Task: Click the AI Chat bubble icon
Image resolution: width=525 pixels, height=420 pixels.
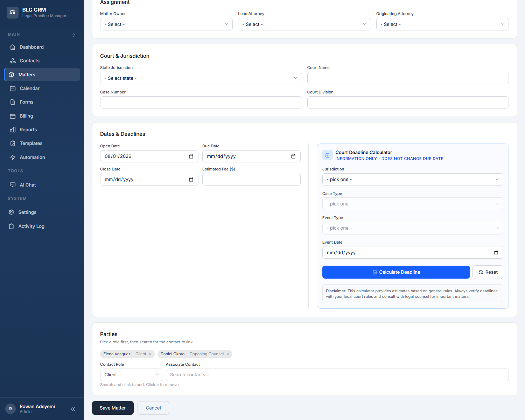Action: (13, 185)
